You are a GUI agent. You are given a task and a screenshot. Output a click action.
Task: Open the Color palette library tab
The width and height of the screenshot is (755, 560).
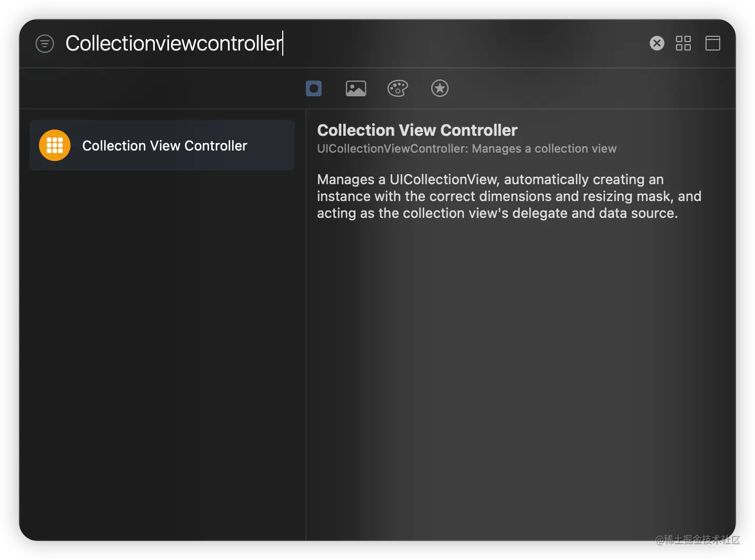398,88
